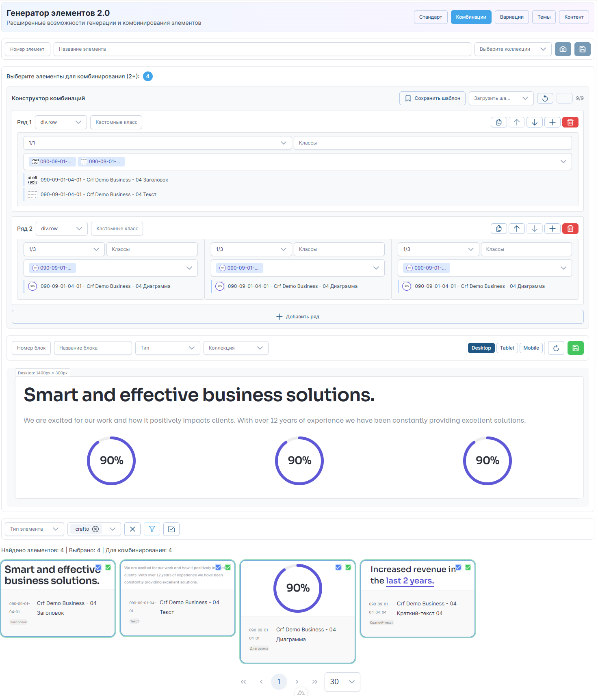Toggle green checkbox on Текст card

pyautogui.click(x=228, y=567)
